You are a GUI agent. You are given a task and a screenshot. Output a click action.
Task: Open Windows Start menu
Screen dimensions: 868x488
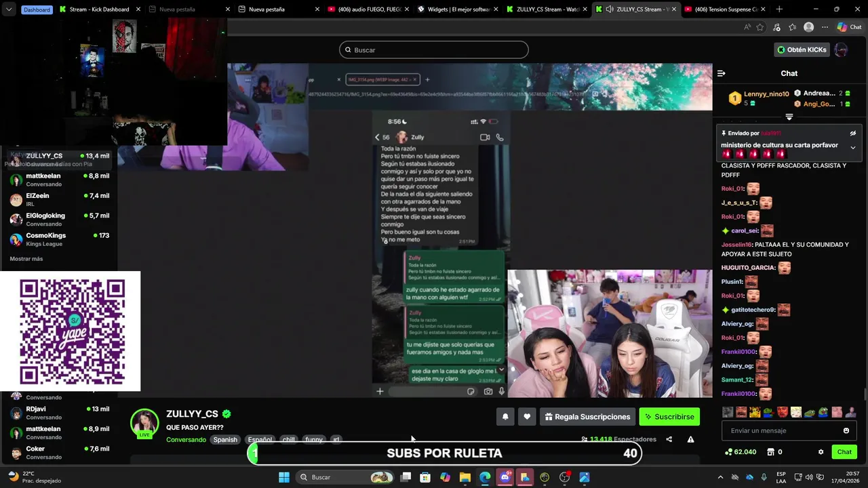coord(284,477)
